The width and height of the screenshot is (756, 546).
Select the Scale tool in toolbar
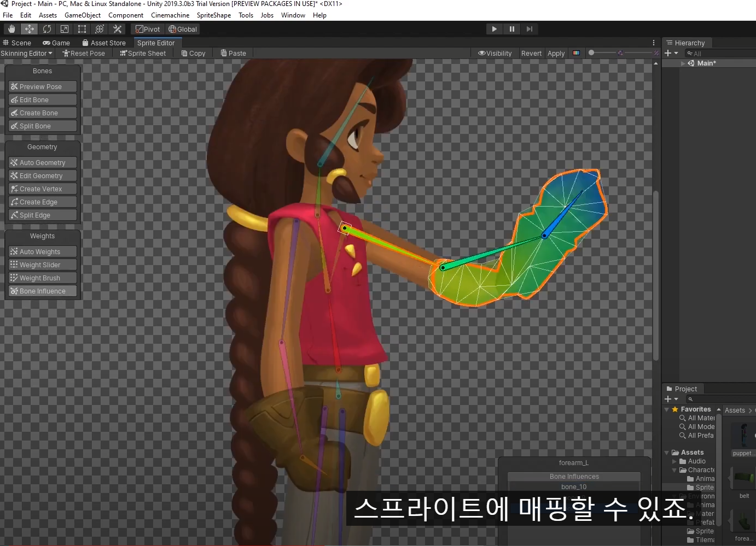coord(65,29)
